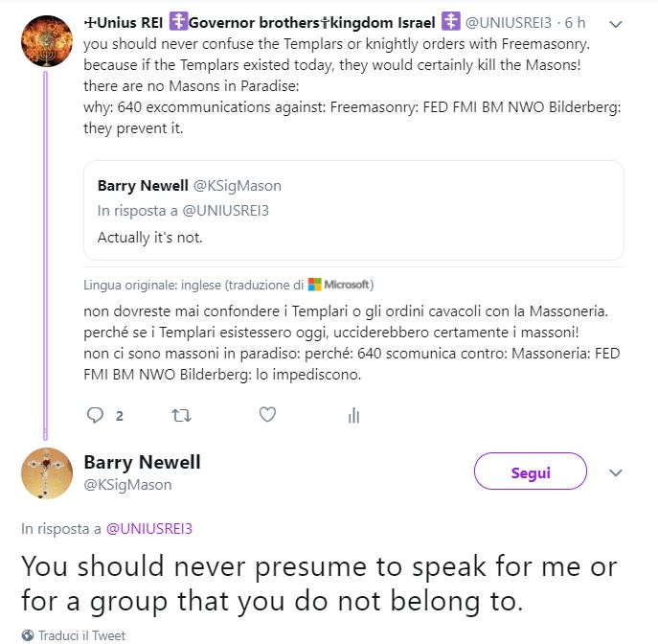The height and width of the screenshot is (644, 658).
Task: Open the @UNIUSREI3 link after 'In risposta a'
Action: click(x=149, y=528)
